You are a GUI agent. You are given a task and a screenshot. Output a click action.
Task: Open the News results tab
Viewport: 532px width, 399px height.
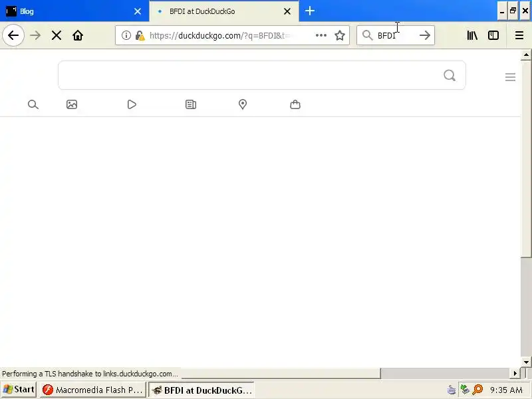(191, 104)
